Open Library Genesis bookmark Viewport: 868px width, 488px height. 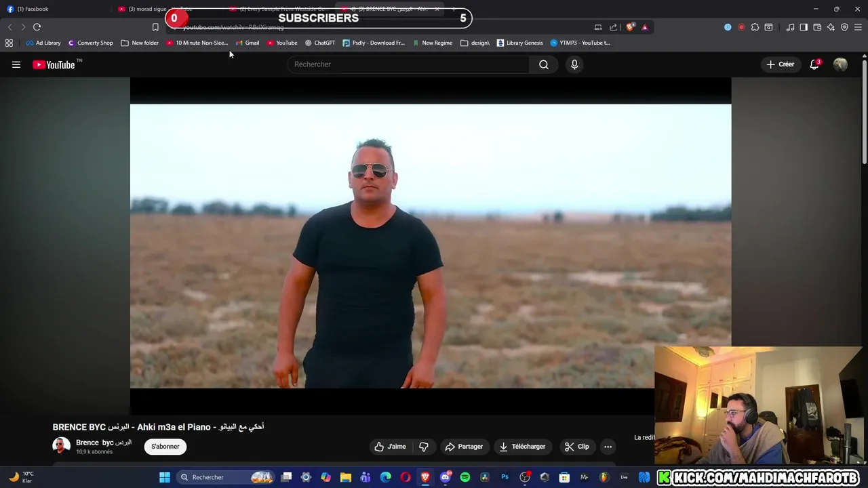click(520, 43)
